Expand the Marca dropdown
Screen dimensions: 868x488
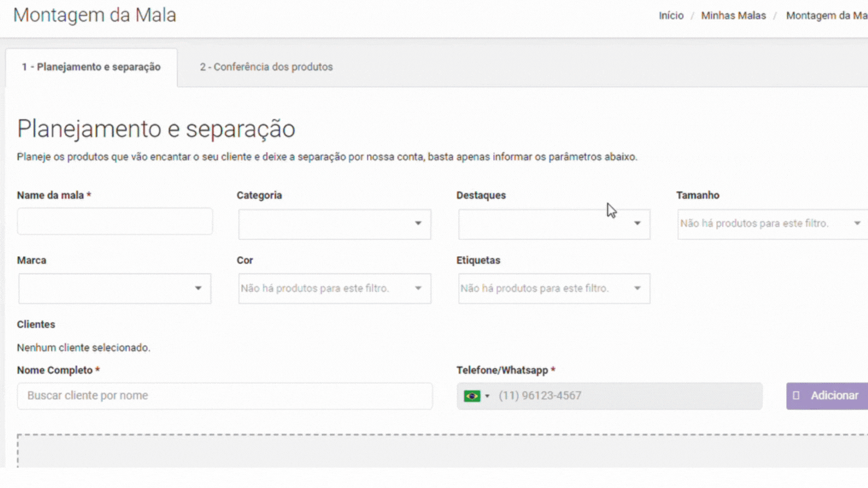(115, 289)
